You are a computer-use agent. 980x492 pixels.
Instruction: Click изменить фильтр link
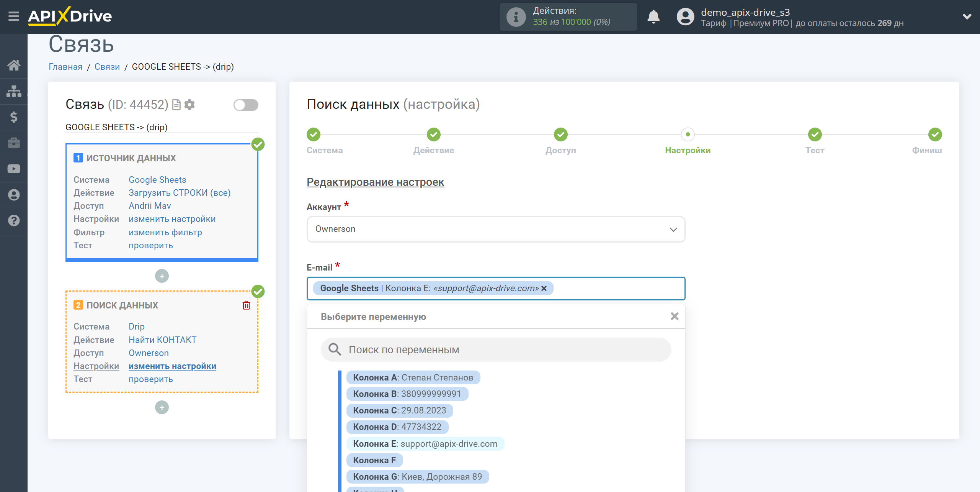[165, 232]
